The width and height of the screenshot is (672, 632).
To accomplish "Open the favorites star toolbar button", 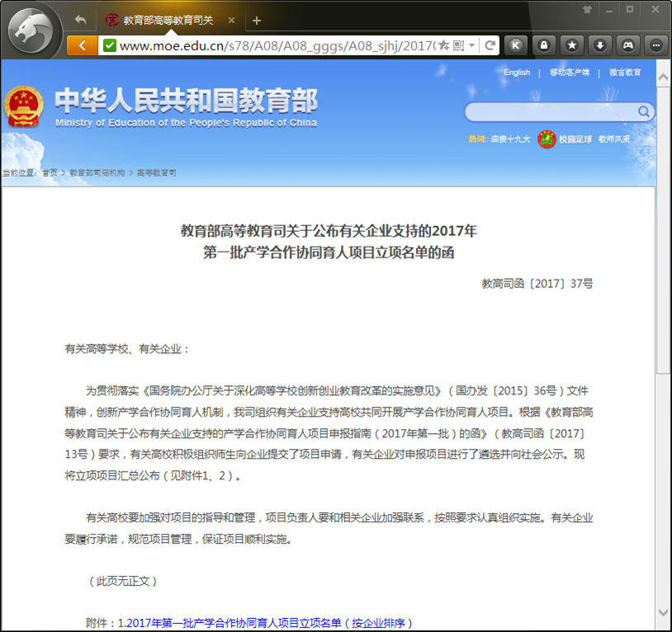I will point(572,45).
